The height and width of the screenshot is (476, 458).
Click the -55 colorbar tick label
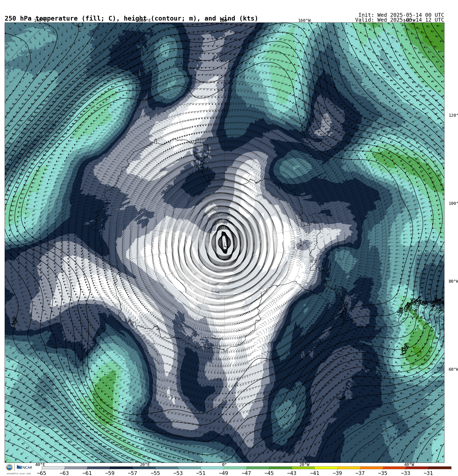pos(155,473)
